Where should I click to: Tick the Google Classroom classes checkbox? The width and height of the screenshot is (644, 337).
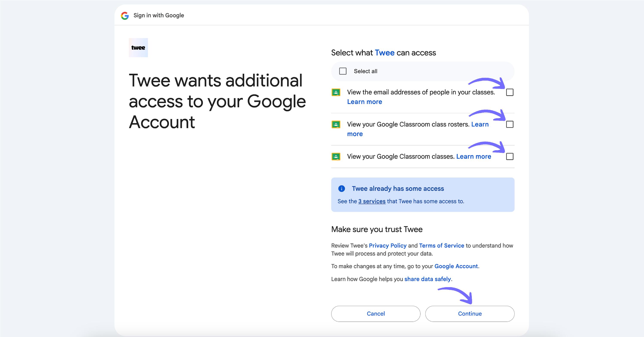[x=510, y=156]
